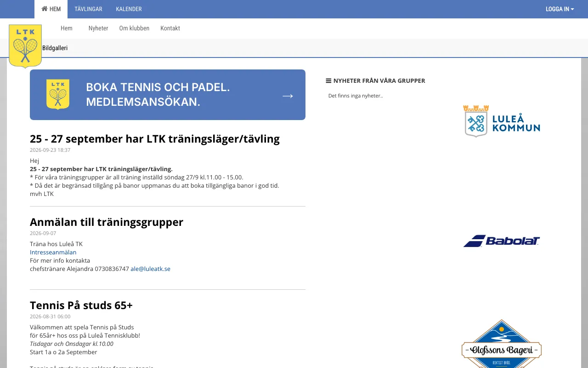The width and height of the screenshot is (588, 368).
Task: Open the Hem menu item
Action: 67,28
